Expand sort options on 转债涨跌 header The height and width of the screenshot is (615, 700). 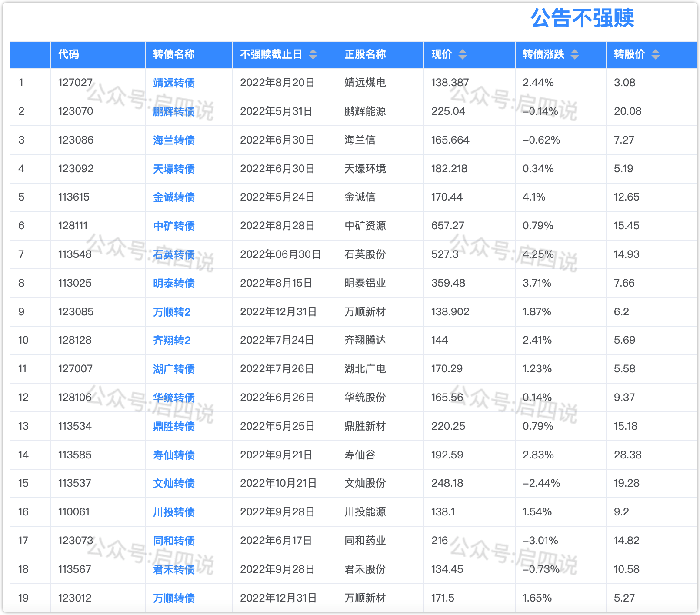pos(575,55)
